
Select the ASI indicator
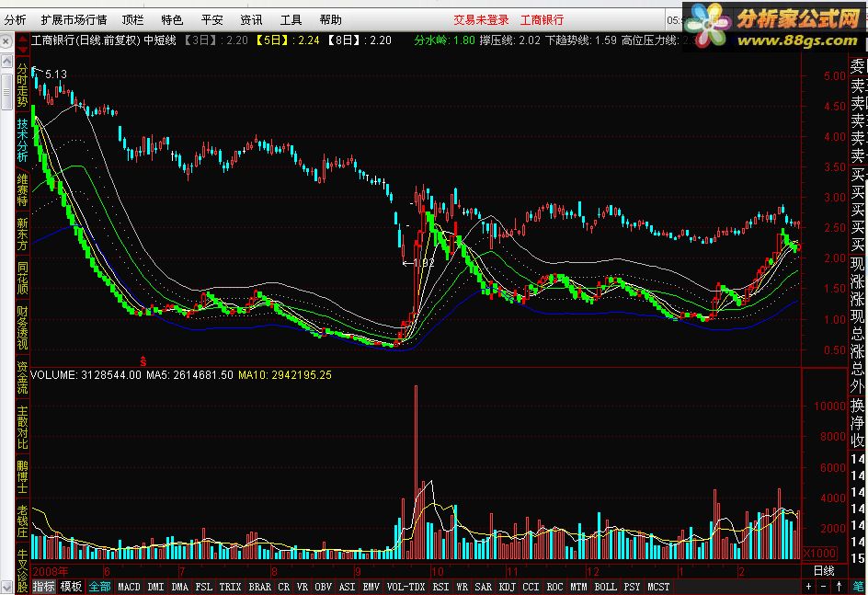tap(347, 587)
